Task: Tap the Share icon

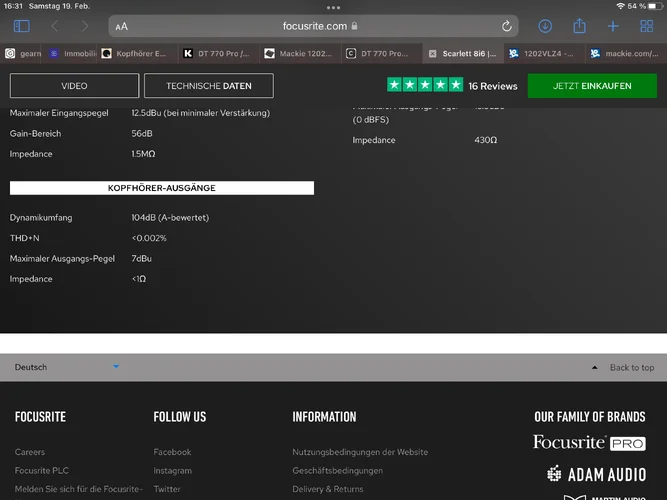Action: coord(579,26)
